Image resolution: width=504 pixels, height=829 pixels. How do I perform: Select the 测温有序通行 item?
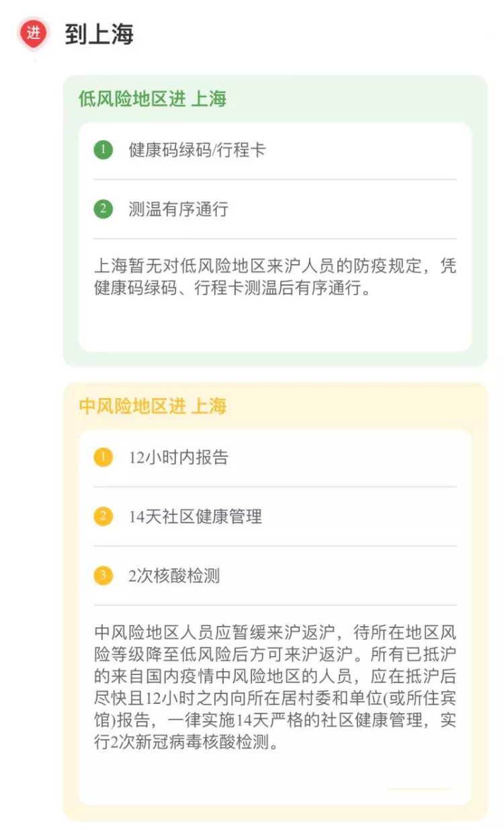tap(178, 209)
